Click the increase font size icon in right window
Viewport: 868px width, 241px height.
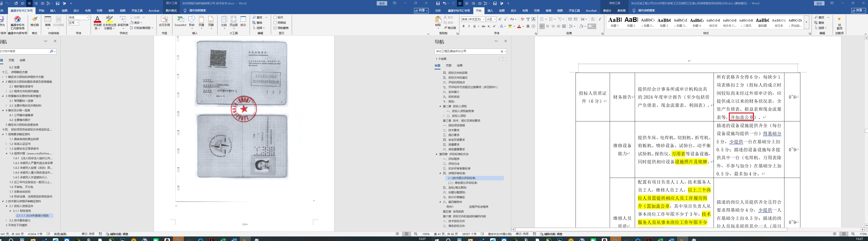(500, 19)
